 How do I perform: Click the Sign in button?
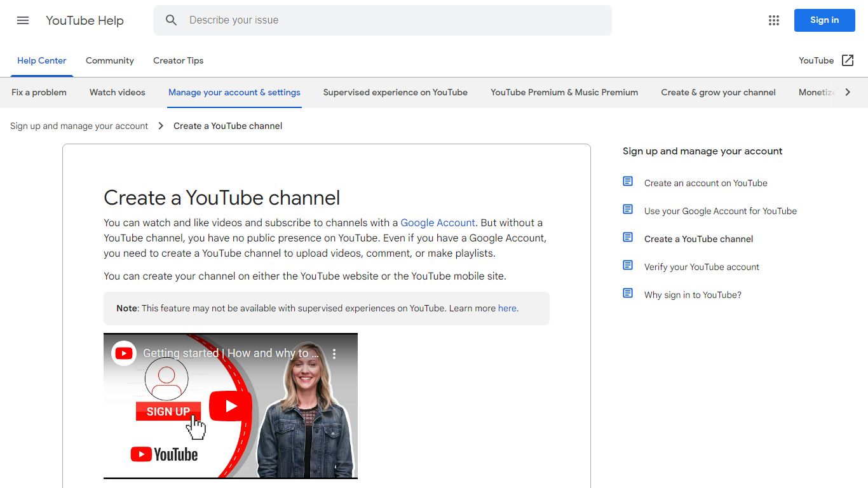[x=824, y=20]
